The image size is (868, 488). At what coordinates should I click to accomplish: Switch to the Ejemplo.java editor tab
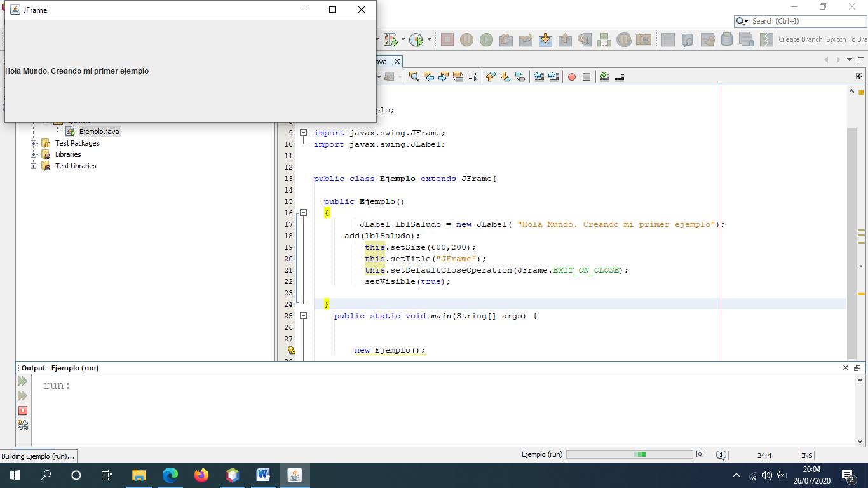(x=381, y=62)
